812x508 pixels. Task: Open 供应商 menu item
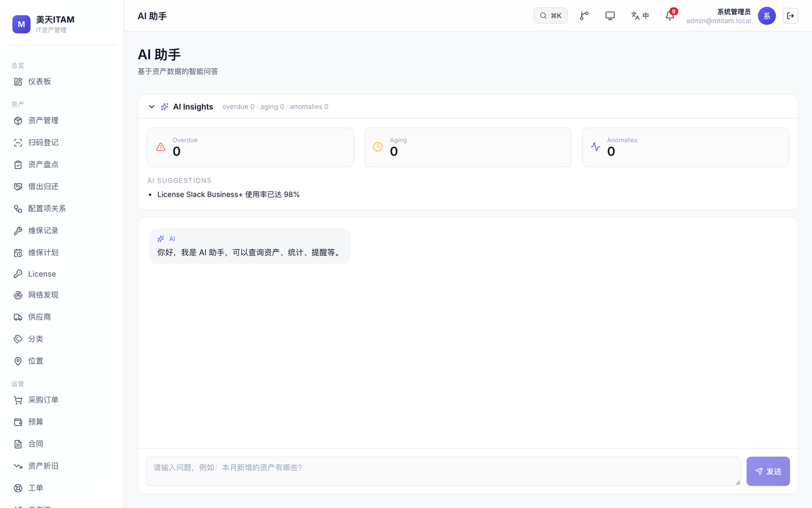61,318
